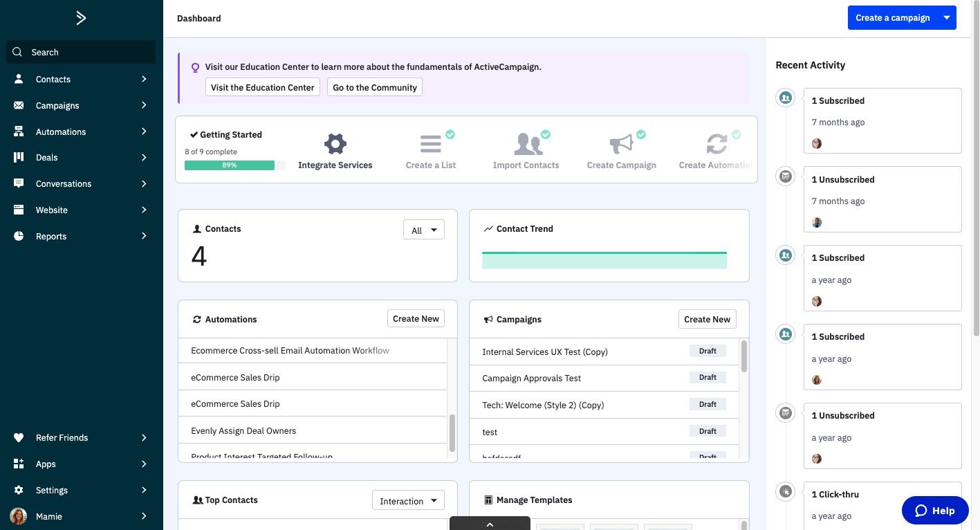Click the Manage Templates heading
Image resolution: width=980 pixels, height=530 pixels.
[x=534, y=500]
